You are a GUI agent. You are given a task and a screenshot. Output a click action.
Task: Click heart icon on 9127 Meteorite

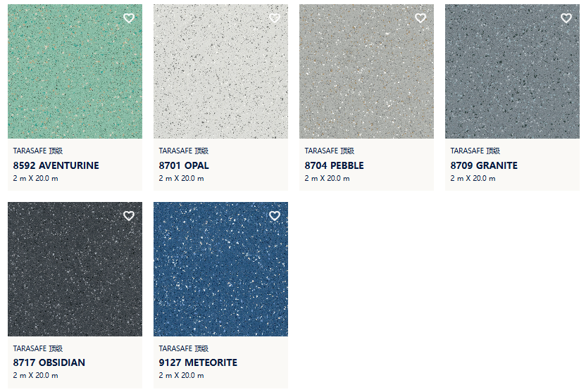click(275, 216)
